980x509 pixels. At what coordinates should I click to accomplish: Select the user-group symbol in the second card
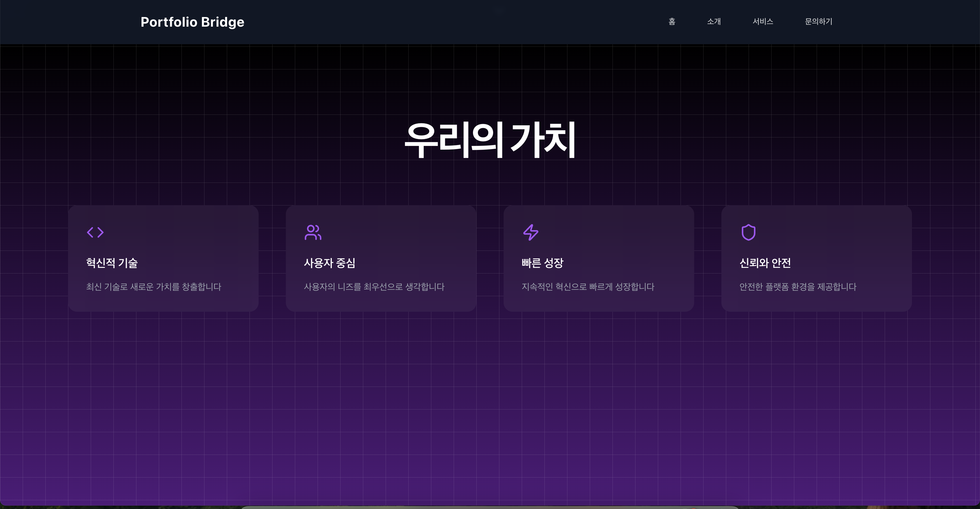click(313, 232)
